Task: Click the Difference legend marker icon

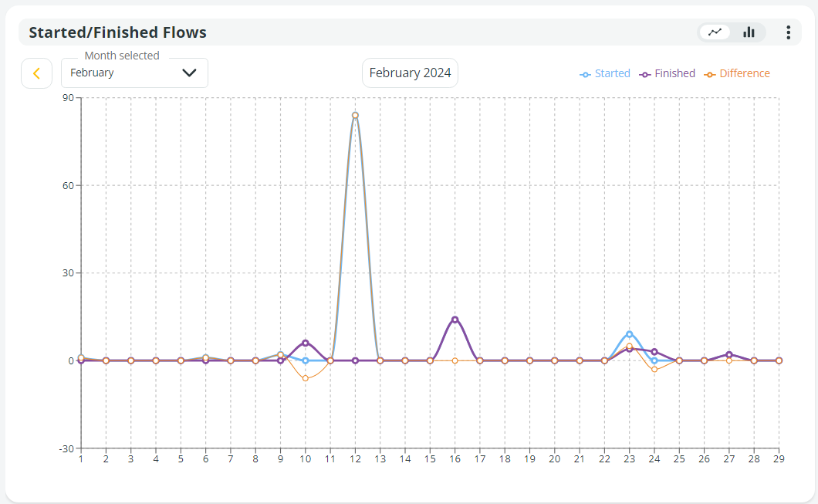Action: tap(710, 74)
